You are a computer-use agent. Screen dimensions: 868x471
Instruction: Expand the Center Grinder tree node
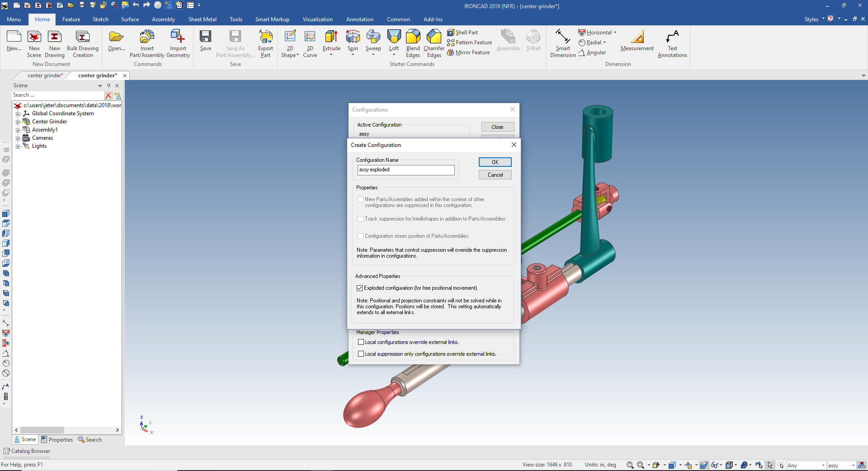click(18, 122)
